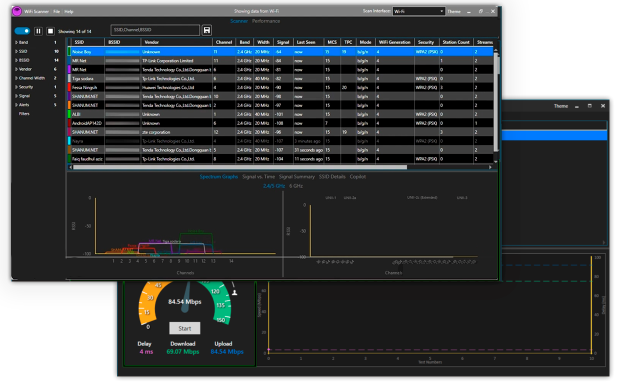Open the File menu
The height and width of the screenshot is (383, 620).
coord(57,11)
